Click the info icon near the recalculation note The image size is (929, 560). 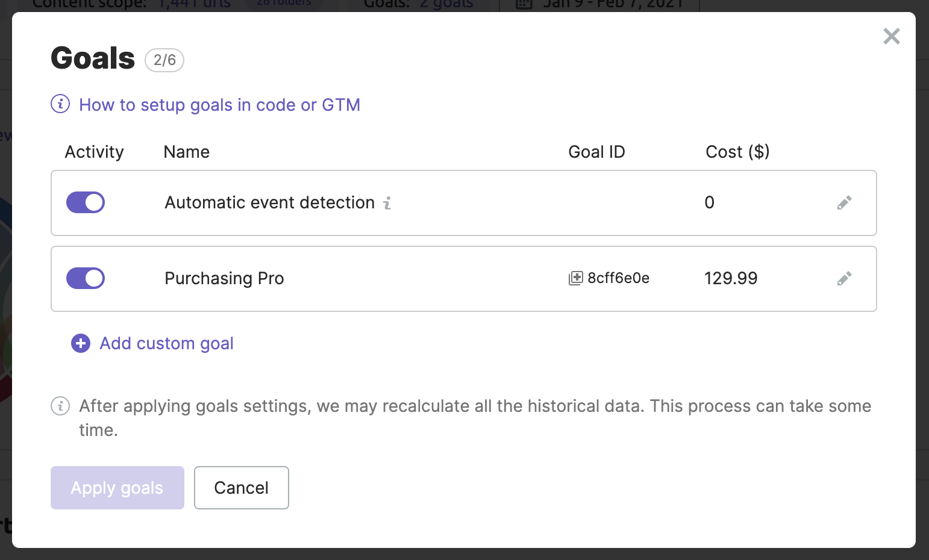pos(60,406)
